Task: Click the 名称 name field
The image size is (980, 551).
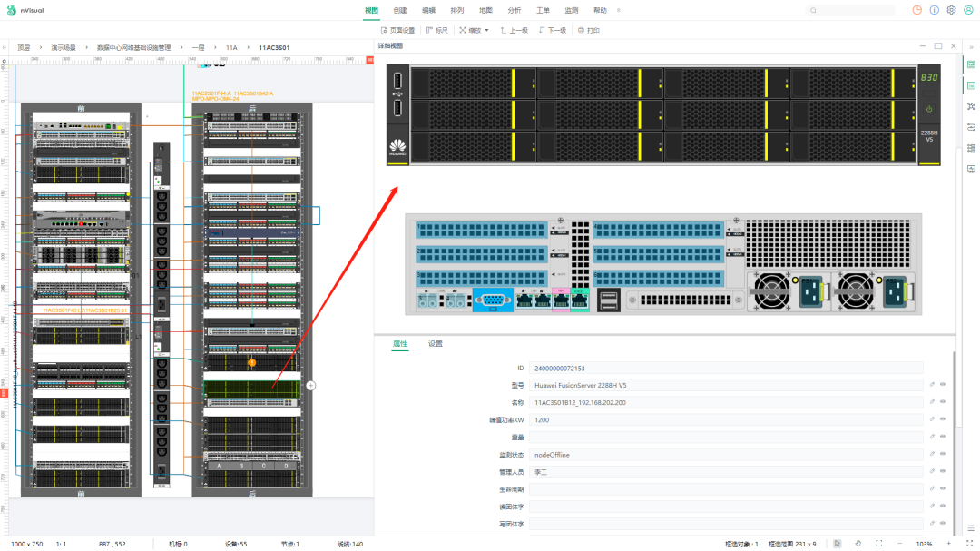Action: [726, 403]
